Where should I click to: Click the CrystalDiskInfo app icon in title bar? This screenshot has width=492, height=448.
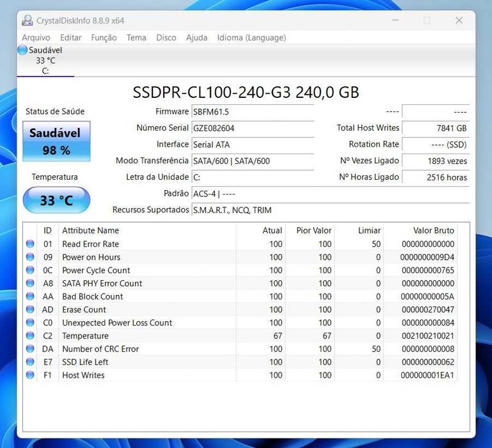[28, 20]
